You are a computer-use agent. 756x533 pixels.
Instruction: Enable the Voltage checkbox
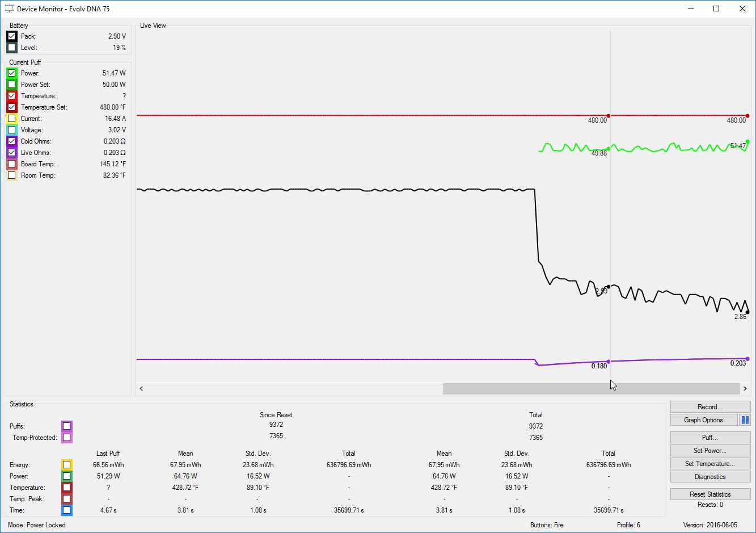click(11, 130)
